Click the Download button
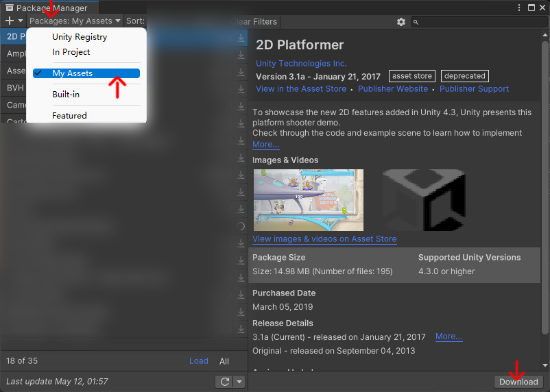 [518, 382]
